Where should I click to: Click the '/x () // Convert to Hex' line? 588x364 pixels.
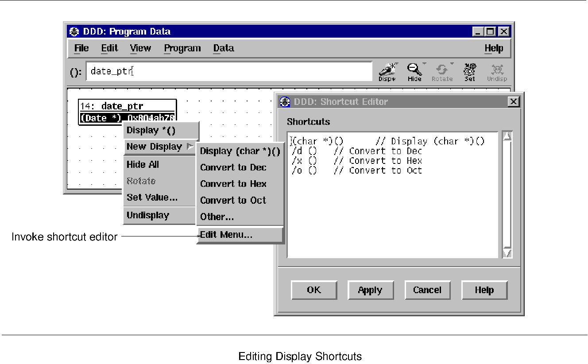357,161
